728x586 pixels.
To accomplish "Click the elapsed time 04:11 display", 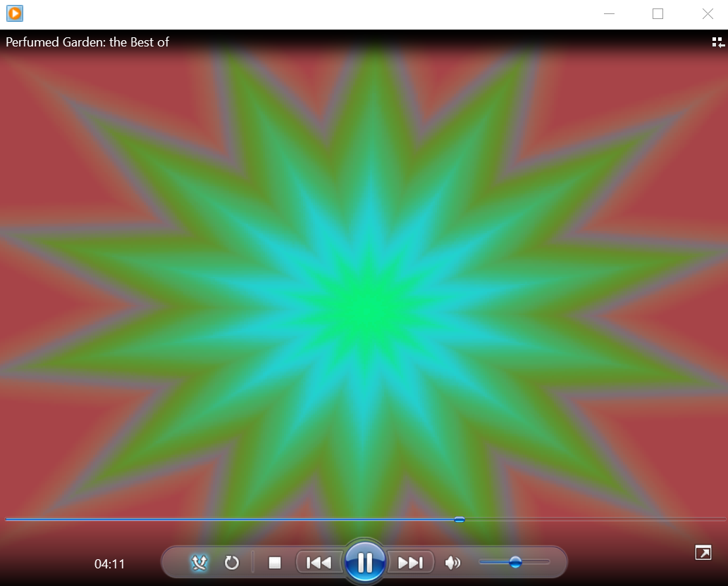I will pyautogui.click(x=109, y=564).
